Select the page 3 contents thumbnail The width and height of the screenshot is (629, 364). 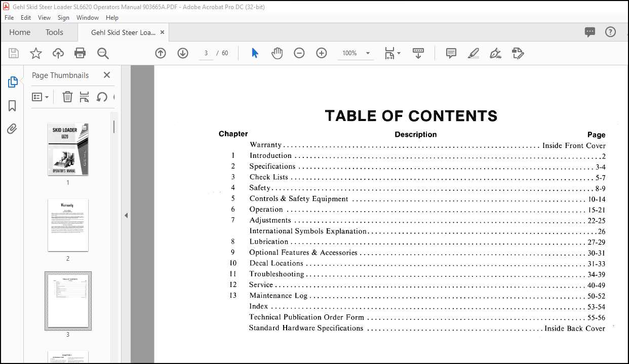(x=68, y=301)
